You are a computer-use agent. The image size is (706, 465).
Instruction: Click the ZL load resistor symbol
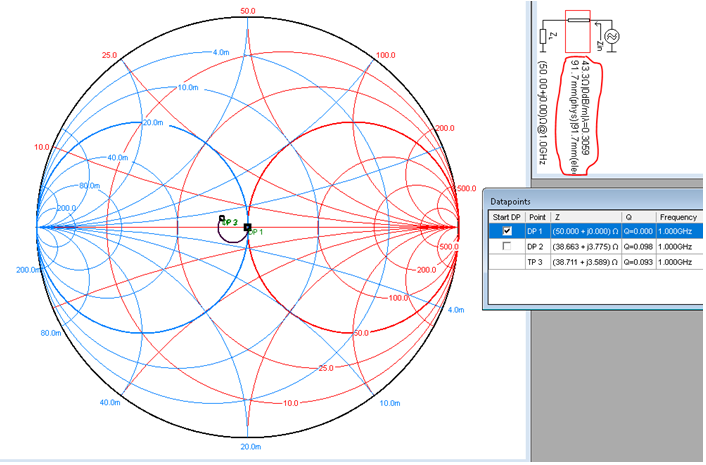pyautogui.click(x=543, y=36)
